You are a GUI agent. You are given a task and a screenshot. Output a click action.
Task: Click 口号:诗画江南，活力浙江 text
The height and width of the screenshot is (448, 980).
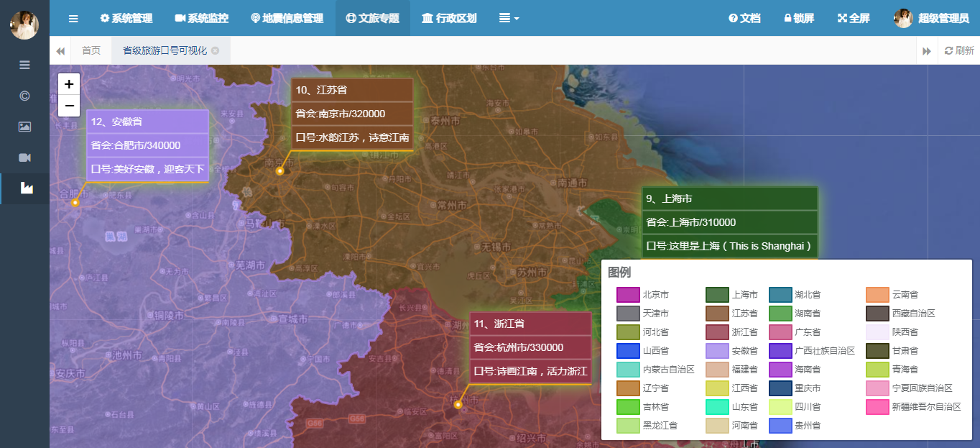[x=530, y=372]
